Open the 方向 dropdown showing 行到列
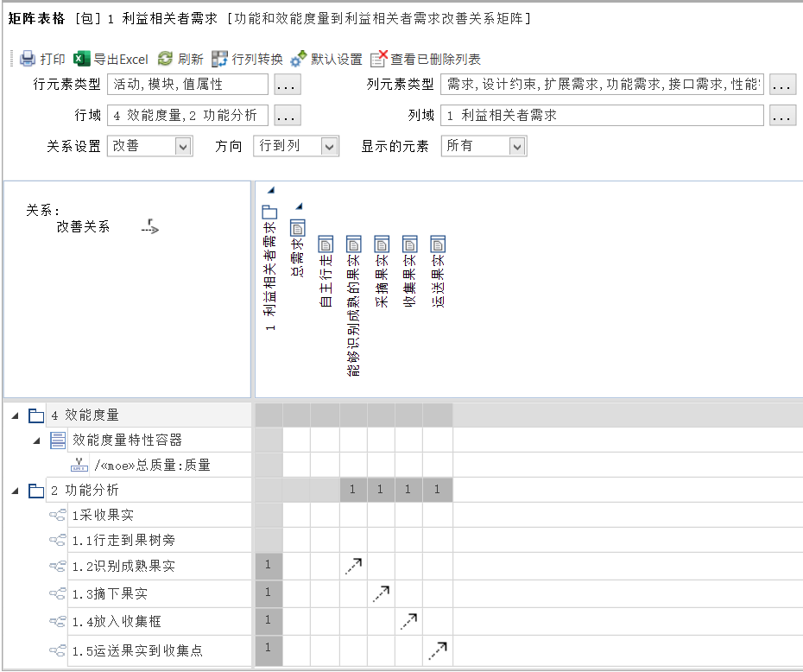This screenshot has height=672, width=803. [x=329, y=147]
